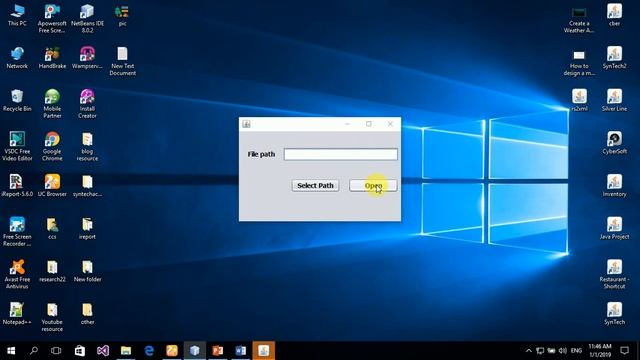Switch to NetBeans taskbar button
The image size is (640, 360).
[x=195, y=351]
